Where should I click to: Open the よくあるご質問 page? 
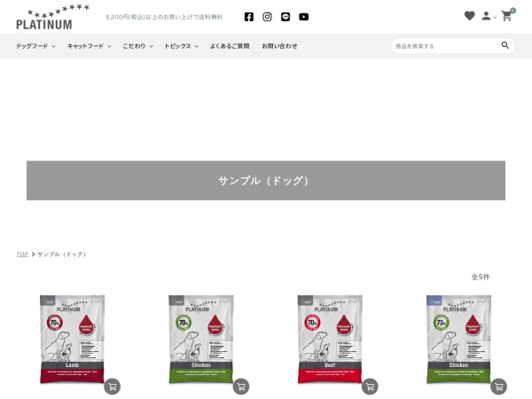pyautogui.click(x=230, y=46)
